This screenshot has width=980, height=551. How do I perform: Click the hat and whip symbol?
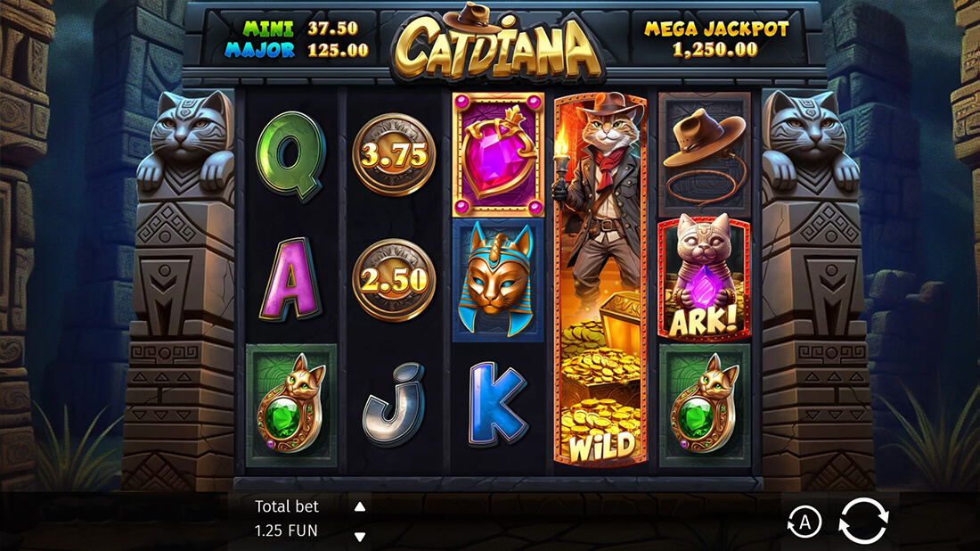705,154
